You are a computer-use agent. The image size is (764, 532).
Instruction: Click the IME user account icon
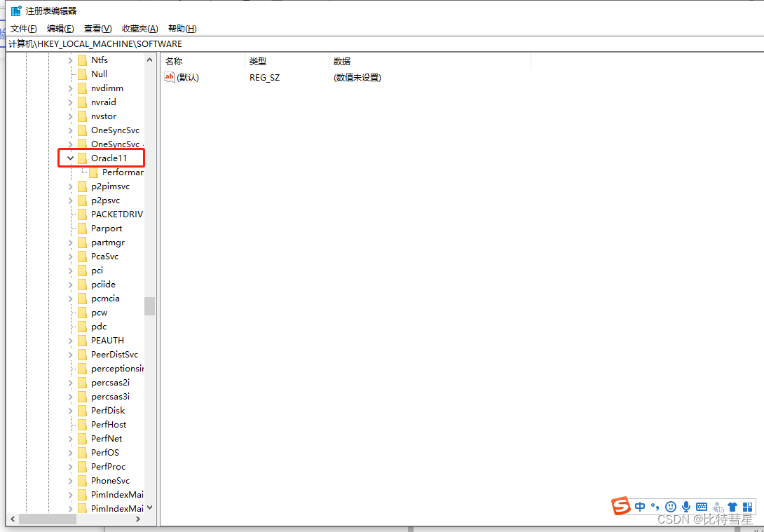tap(717, 507)
